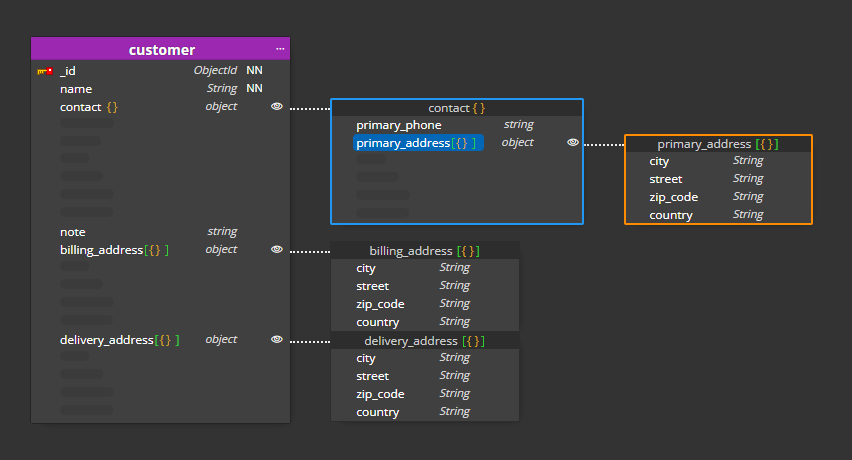
Task: Select the highlighted primary_address field
Action: coord(418,143)
